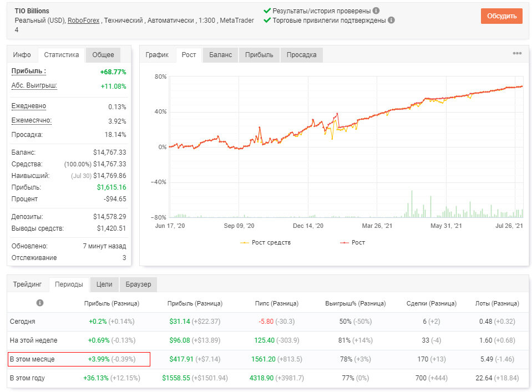Image resolution: width=532 pixels, height=392 pixels.
Task: Toggle Рост средств legend series
Action: (265, 242)
